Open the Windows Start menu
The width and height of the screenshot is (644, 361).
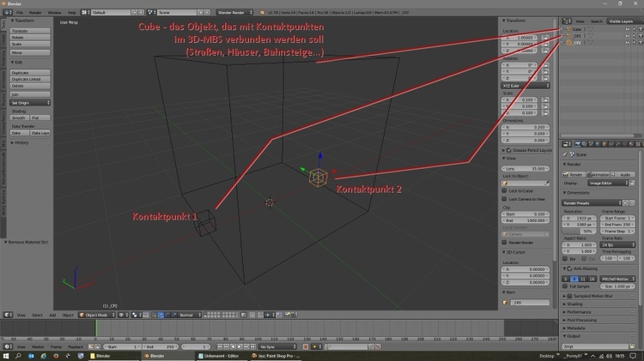tap(6, 356)
